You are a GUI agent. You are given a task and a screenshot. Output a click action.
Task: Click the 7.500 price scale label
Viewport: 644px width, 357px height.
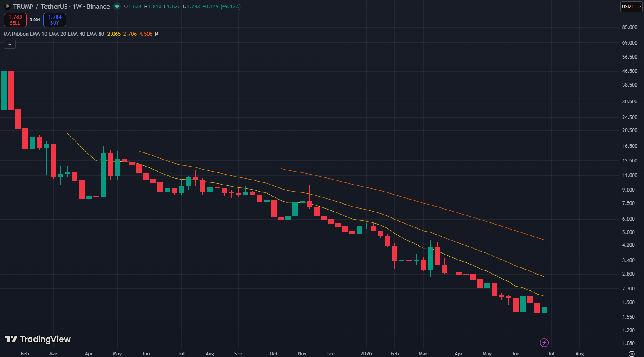(x=629, y=203)
